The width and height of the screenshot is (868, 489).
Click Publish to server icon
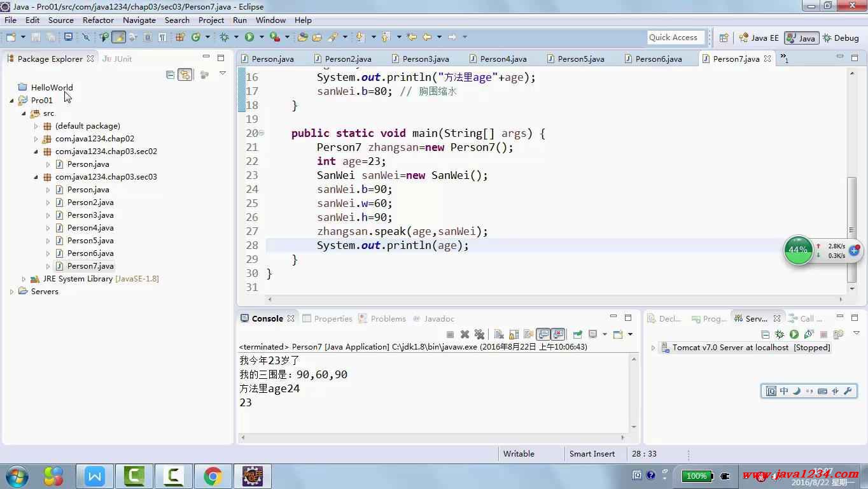click(x=838, y=334)
